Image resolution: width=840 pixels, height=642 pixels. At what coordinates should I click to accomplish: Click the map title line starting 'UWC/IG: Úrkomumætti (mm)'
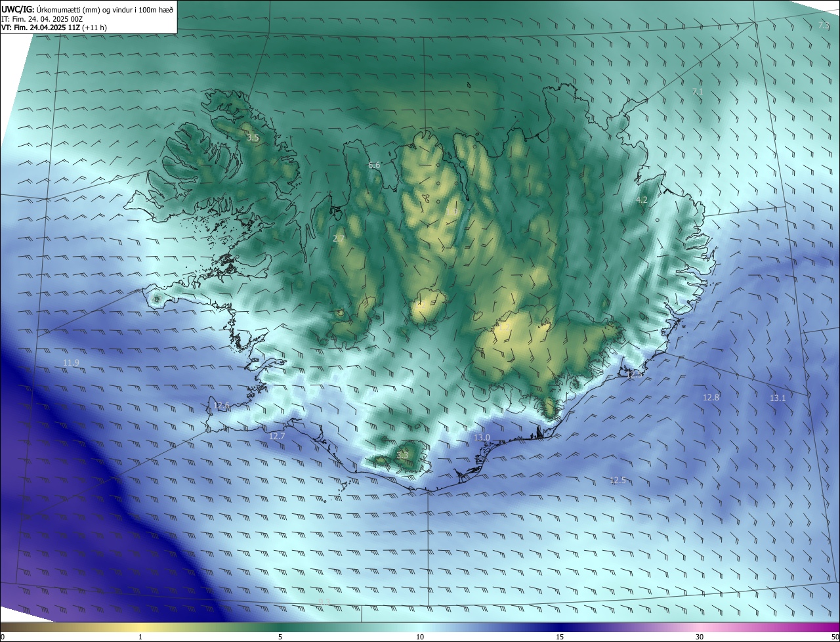coord(87,9)
